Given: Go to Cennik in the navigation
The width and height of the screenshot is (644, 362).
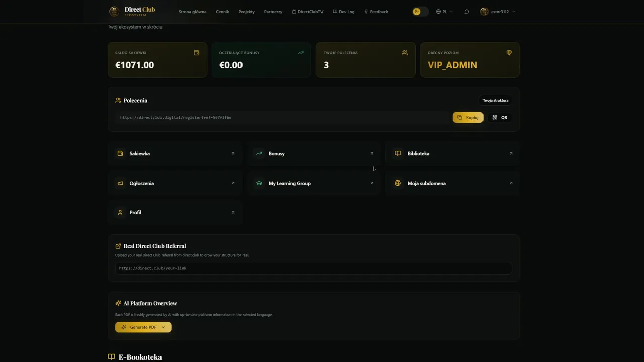Looking at the screenshot, I should click(222, 12).
